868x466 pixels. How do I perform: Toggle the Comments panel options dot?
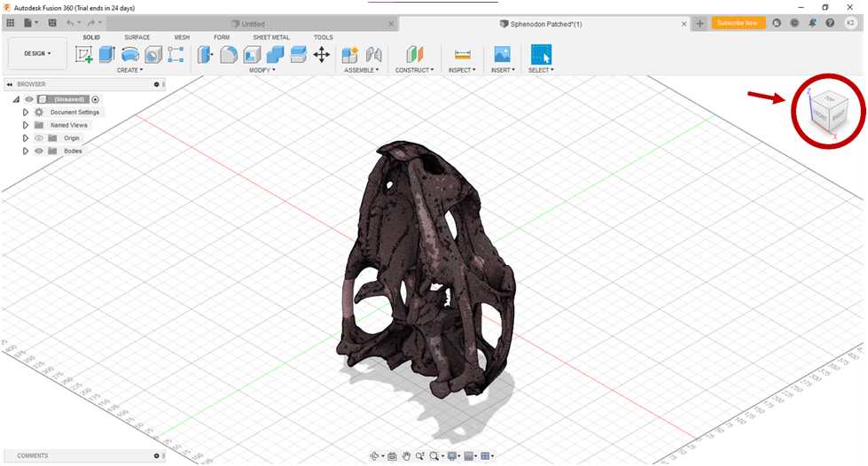[157, 456]
